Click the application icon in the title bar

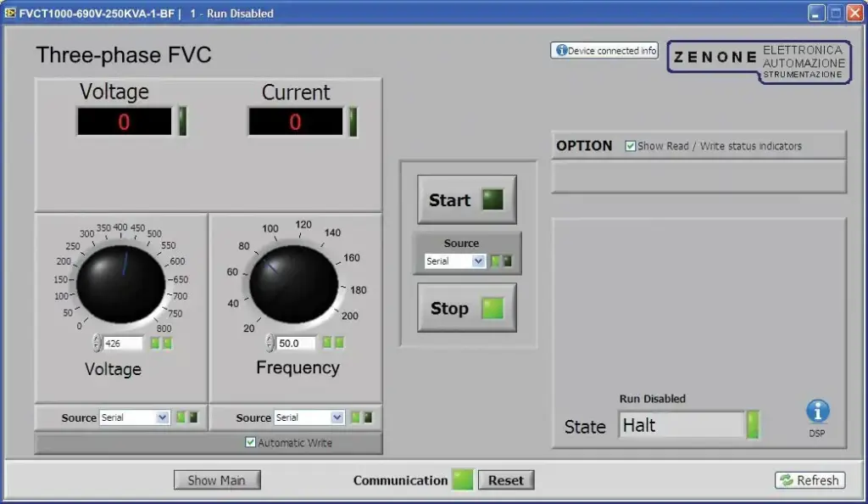coord(10,13)
